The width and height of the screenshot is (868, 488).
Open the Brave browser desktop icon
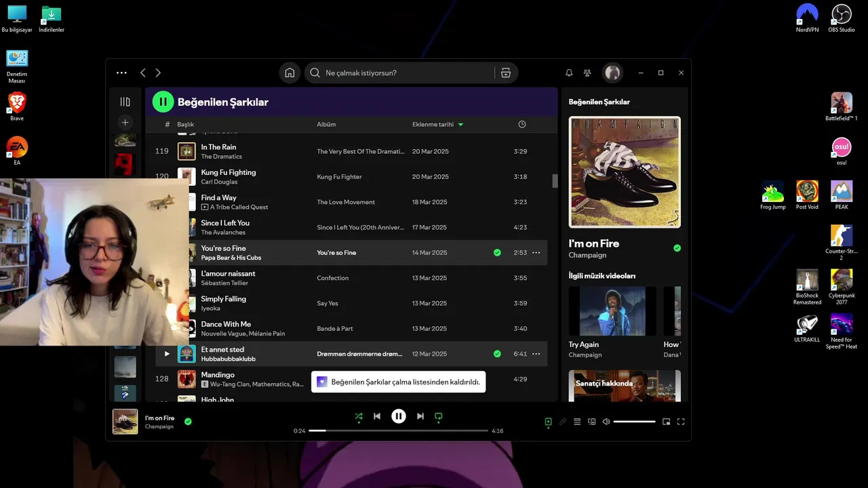[x=17, y=107]
